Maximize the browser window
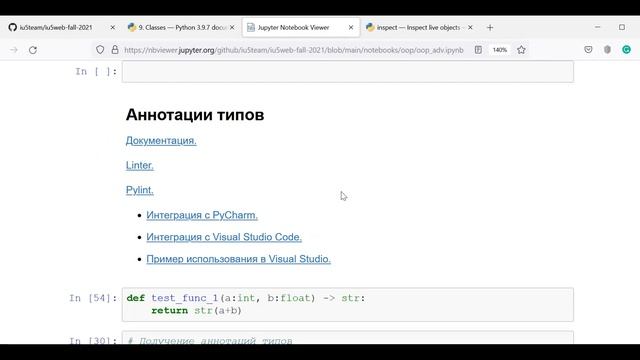The width and height of the screenshot is (640, 360). tap(622, 27)
